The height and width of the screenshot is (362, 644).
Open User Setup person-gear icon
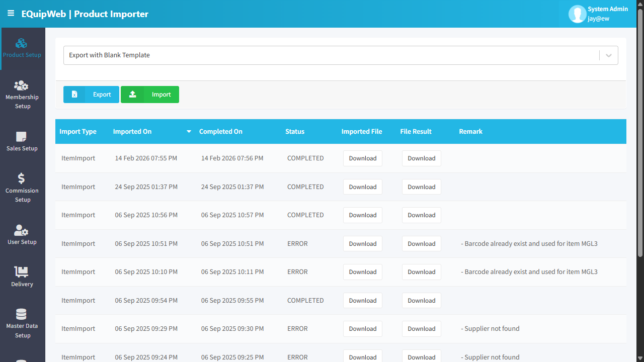click(21, 230)
